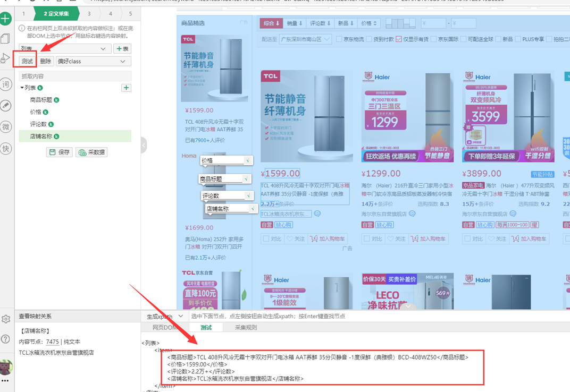
Task: Sort results by 价格
Action: [x=369, y=23]
